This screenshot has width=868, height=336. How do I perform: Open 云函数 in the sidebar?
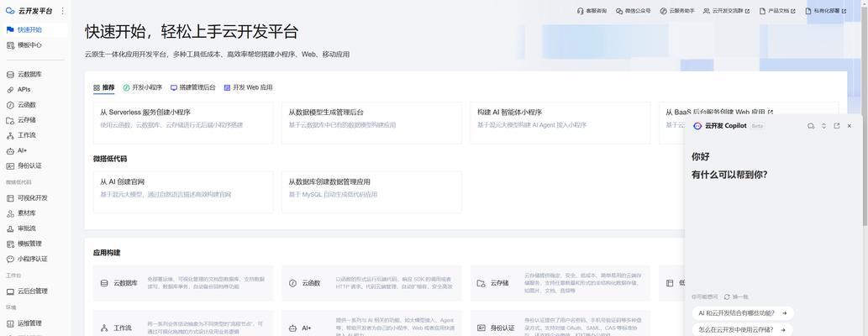(34, 105)
